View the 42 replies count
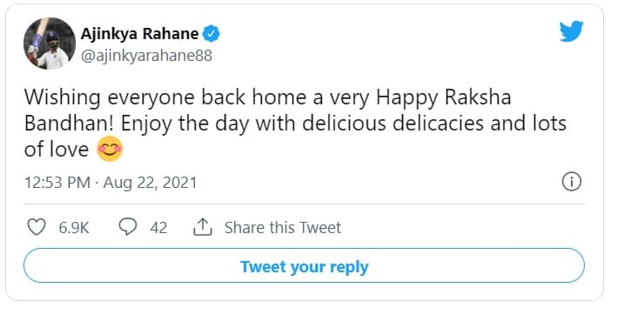Viewport: 644px width, 321px height. pos(158,227)
